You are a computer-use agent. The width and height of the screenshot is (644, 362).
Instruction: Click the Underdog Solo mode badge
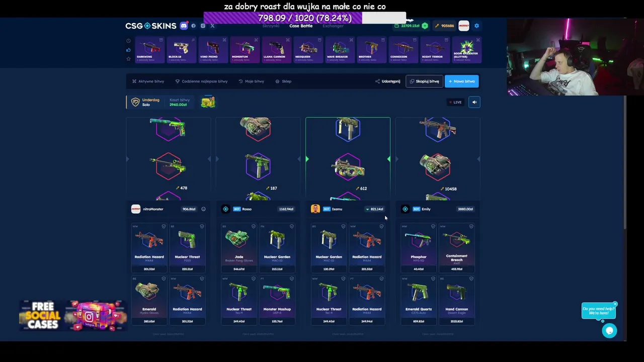click(145, 102)
